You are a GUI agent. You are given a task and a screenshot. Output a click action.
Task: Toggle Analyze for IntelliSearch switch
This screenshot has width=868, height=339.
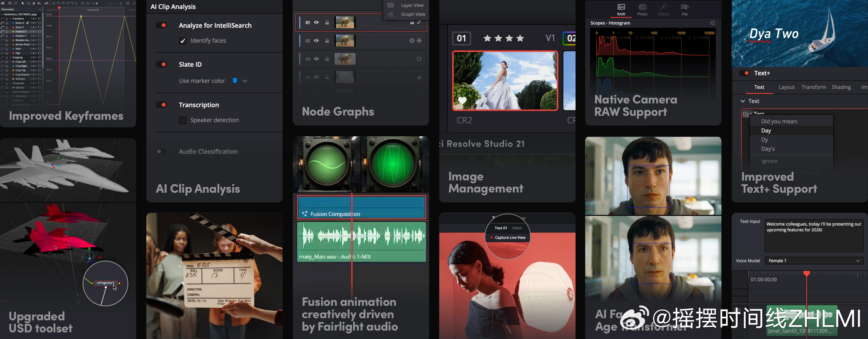(x=162, y=25)
